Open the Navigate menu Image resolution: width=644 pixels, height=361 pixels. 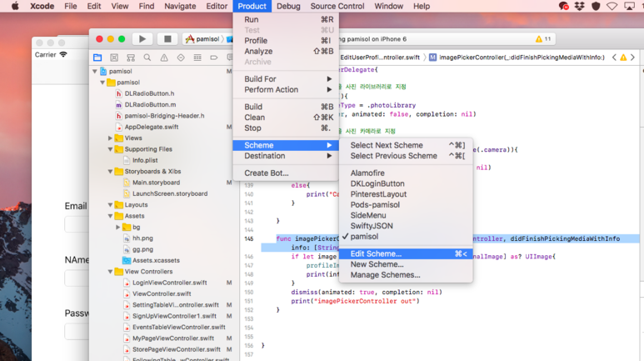tap(180, 6)
